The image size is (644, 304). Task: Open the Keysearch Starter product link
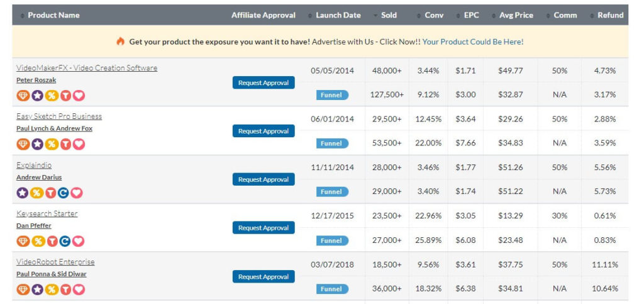(47, 213)
